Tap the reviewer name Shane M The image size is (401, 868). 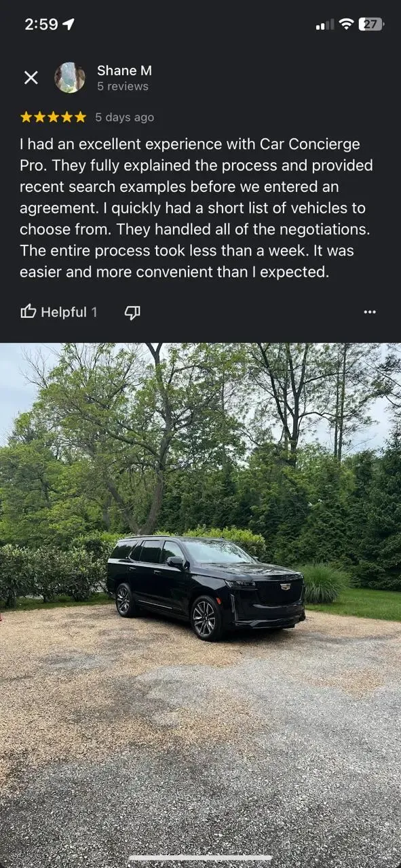click(x=124, y=71)
